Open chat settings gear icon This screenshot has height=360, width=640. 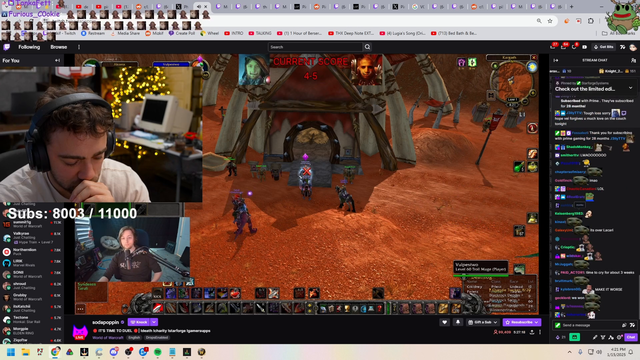619,337
